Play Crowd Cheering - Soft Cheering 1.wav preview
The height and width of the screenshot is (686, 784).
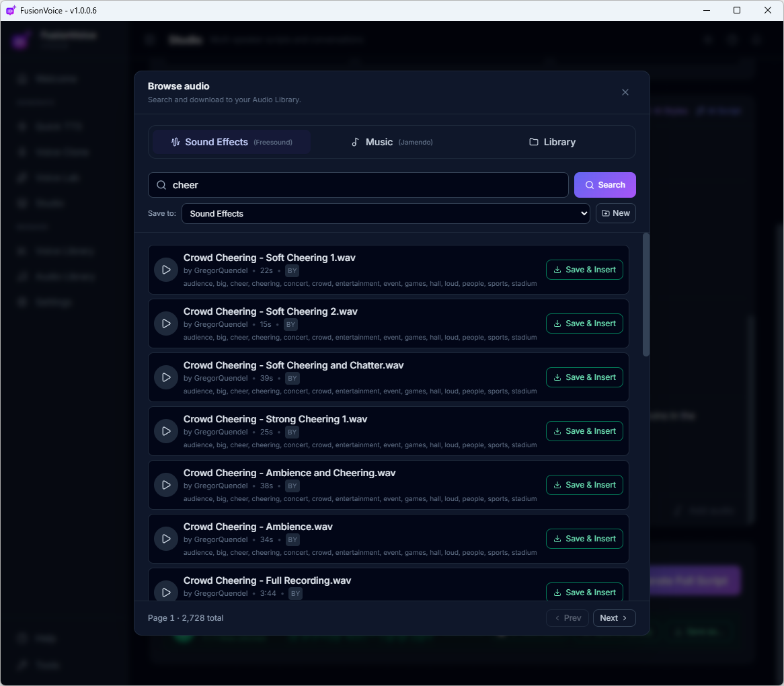166,270
